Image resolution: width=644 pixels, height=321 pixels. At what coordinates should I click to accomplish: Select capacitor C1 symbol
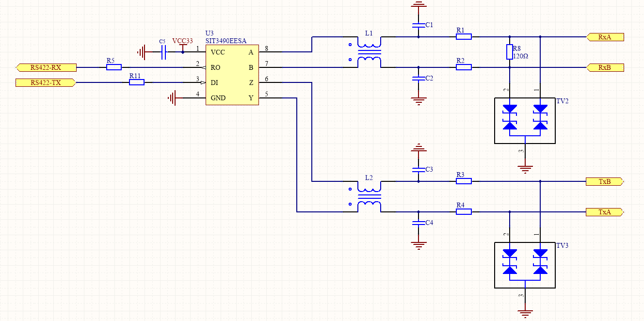[x=418, y=24]
